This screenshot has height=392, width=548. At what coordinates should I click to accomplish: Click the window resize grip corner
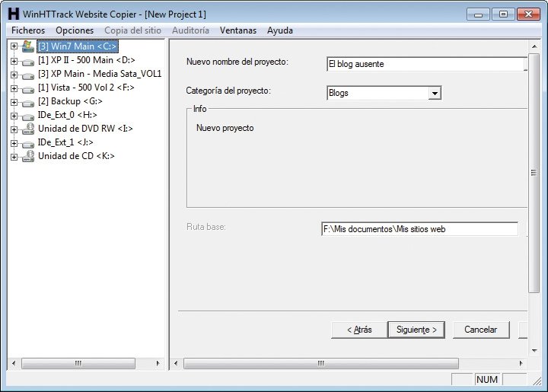(x=537, y=381)
